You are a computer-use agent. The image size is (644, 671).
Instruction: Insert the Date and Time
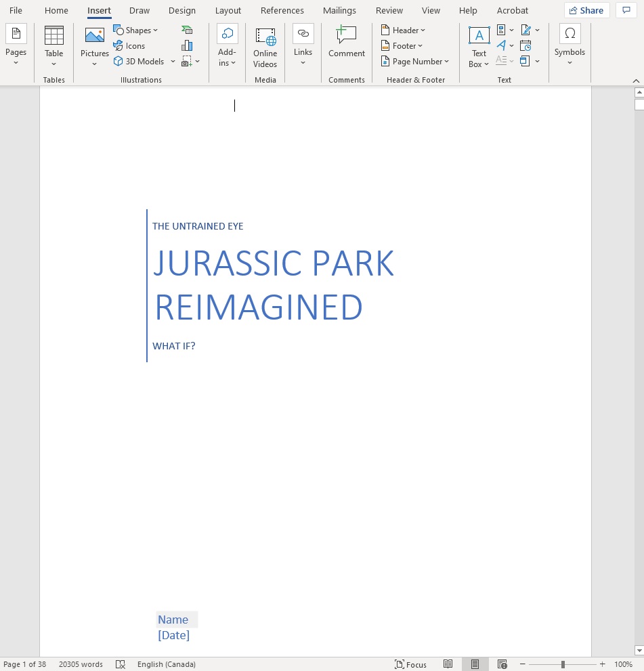525,45
